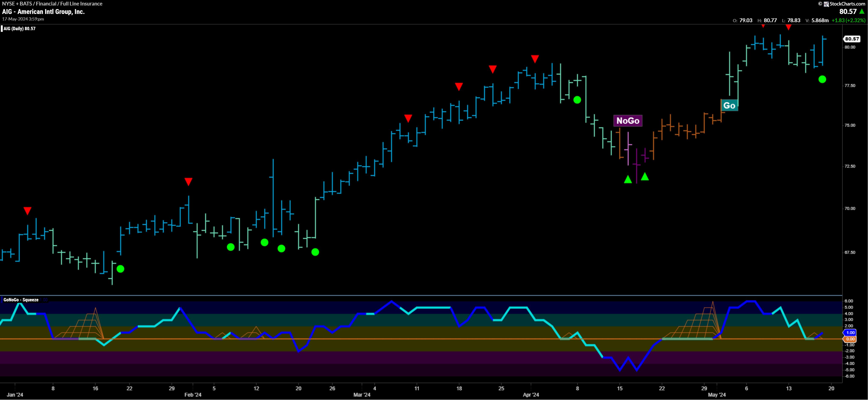Screen dimensions: 868x400
Task: Click the green circle near April 8 bar
Action: click(x=577, y=100)
